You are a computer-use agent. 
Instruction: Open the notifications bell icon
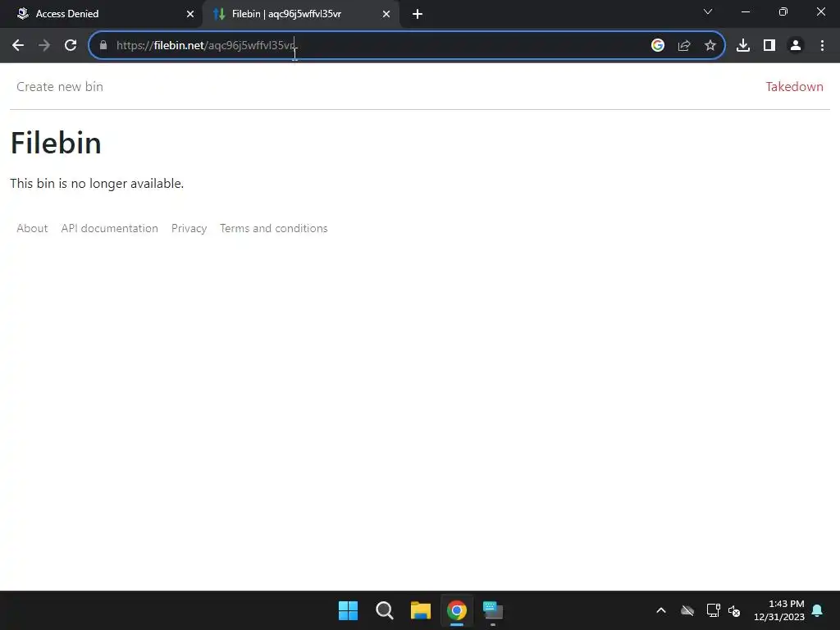(x=818, y=610)
